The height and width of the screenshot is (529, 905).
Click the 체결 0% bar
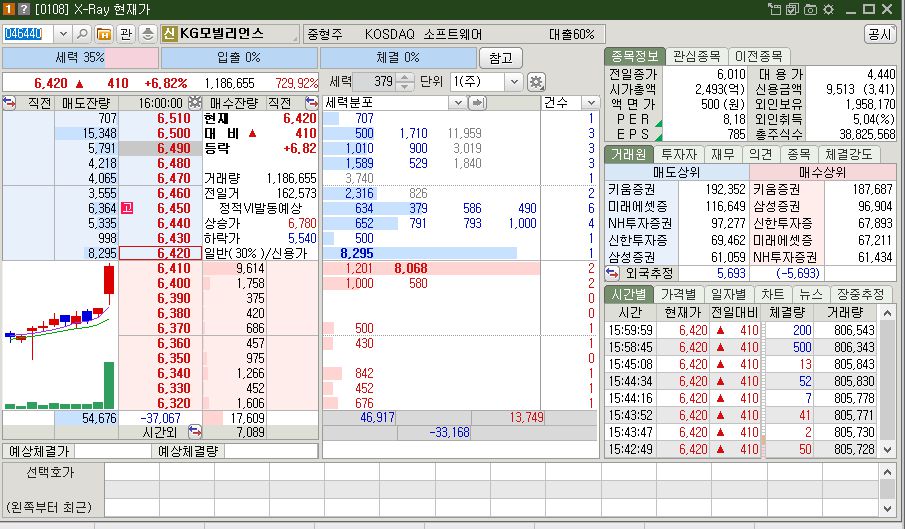coord(398,58)
